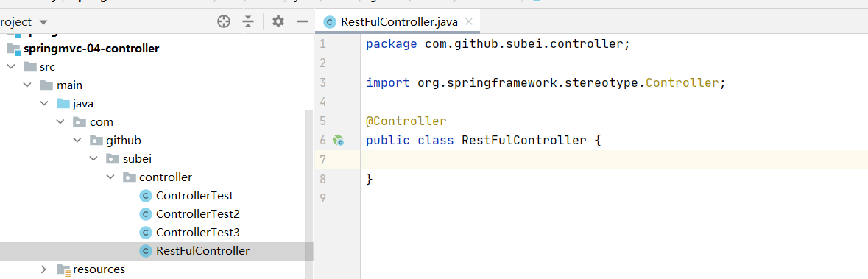Collapse the src folder
868x279 pixels.
(10, 67)
